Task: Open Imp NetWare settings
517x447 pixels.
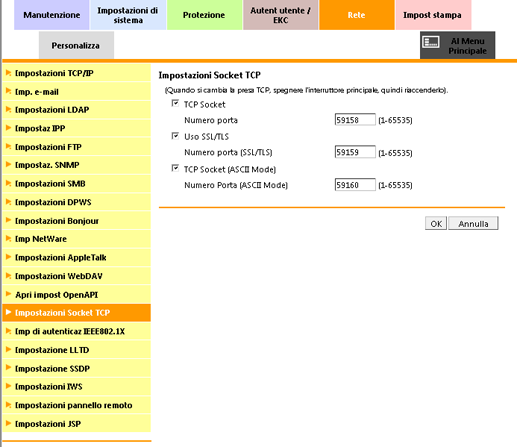Action: pos(76,239)
